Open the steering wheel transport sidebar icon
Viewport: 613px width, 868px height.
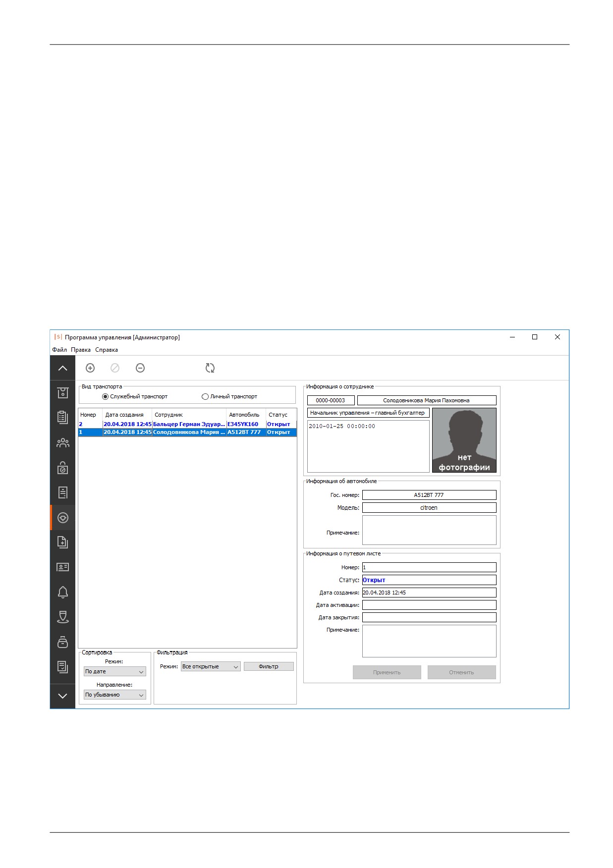tap(63, 518)
